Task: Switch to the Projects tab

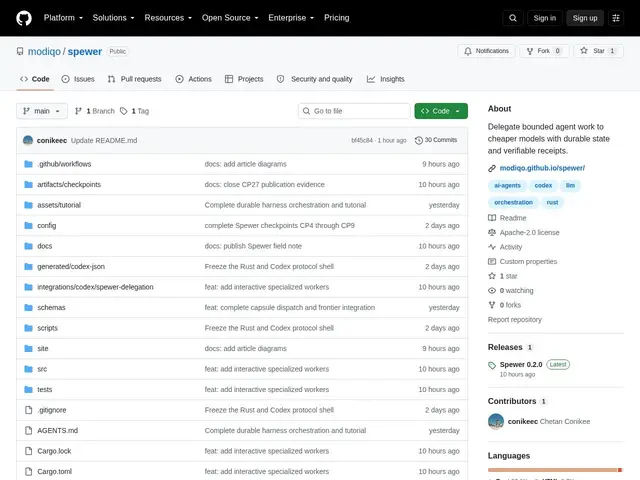Action: pos(244,79)
